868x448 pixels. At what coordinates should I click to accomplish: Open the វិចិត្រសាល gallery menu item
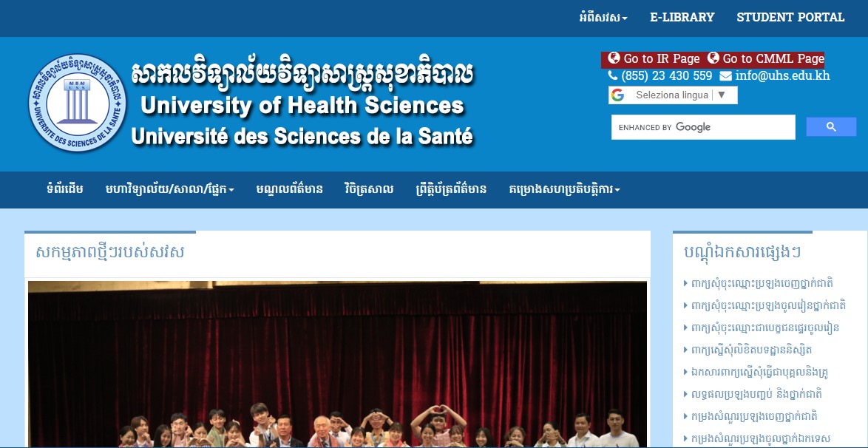(x=369, y=189)
